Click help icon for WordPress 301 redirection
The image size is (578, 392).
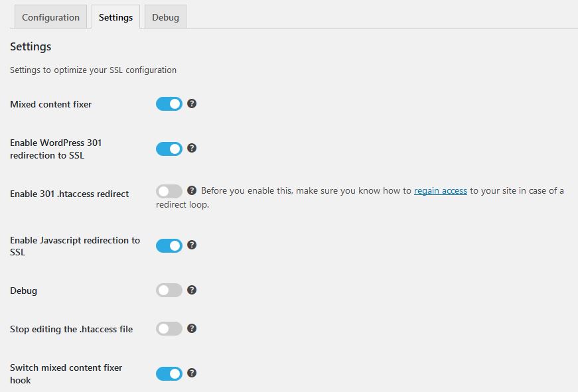pyautogui.click(x=192, y=148)
